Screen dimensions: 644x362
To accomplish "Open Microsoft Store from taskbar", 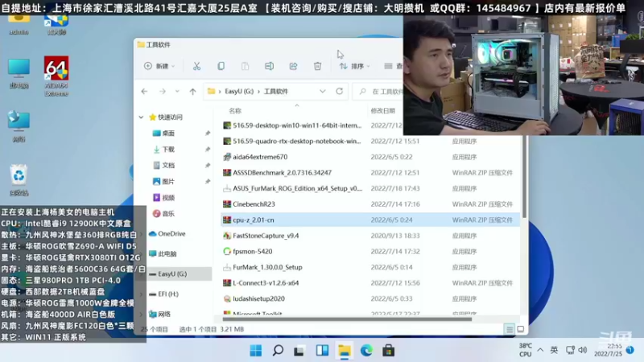I will (389, 351).
